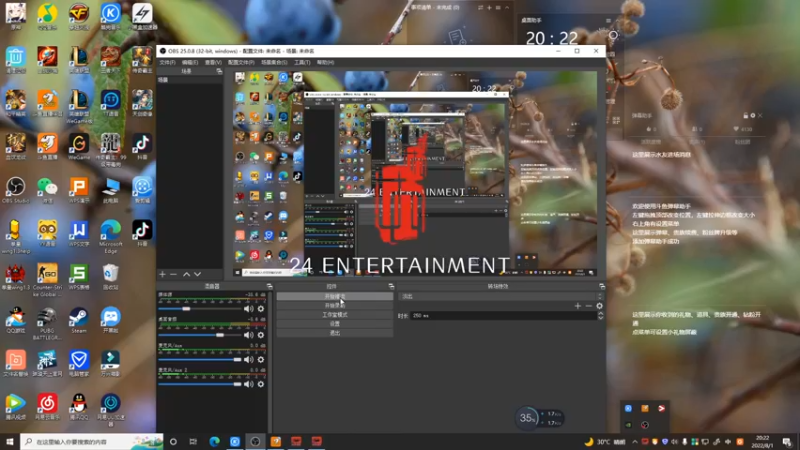Open WPS Writer (WPS文字) desktop icon
The image size is (800, 450).
(79, 233)
